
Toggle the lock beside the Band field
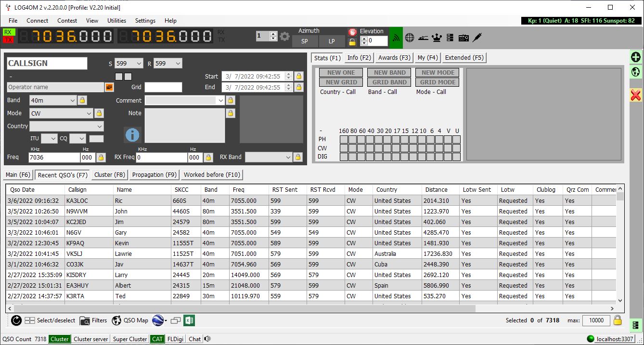point(82,100)
